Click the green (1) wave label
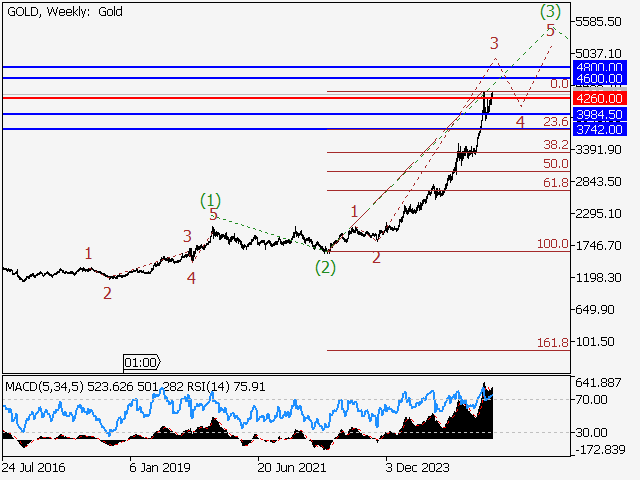 pyautogui.click(x=210, y=199)
